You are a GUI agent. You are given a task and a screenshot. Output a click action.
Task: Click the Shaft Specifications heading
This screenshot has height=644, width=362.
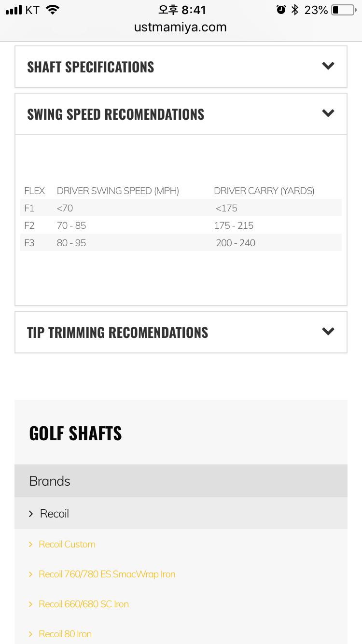(91, 67)
